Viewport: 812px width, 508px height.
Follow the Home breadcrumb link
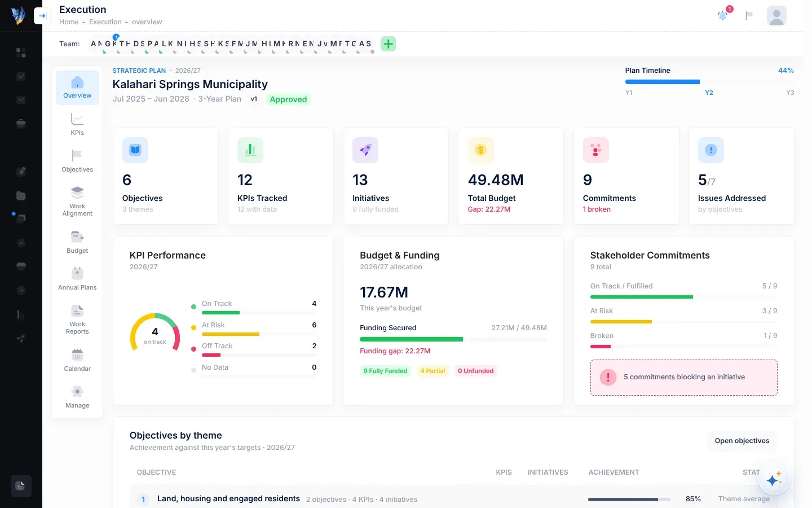[69, 22]
